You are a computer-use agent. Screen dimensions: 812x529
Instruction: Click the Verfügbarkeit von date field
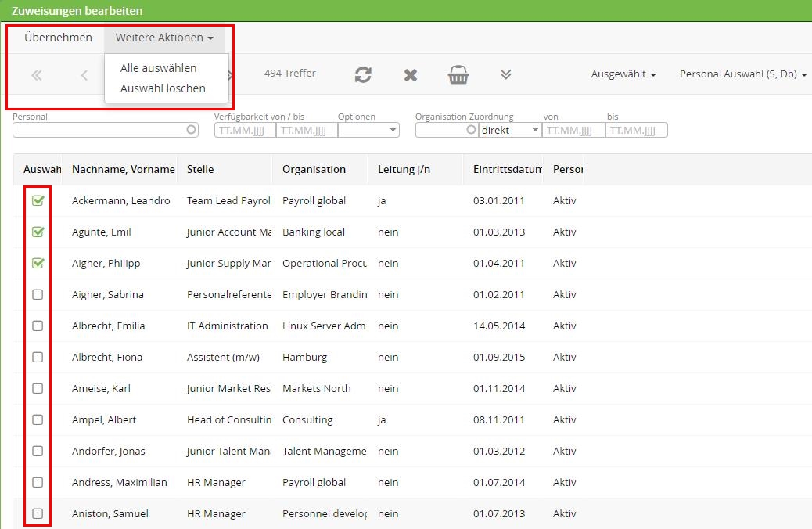click(245, 130)
